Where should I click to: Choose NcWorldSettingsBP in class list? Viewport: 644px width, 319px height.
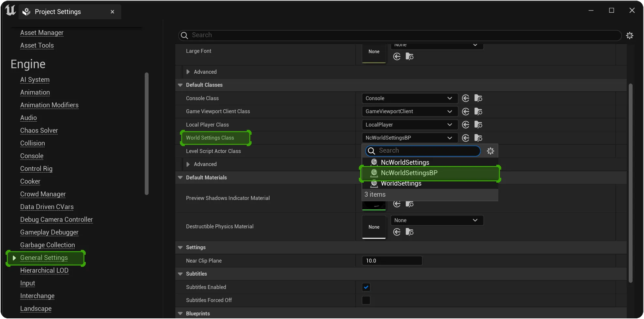(430, 173)
